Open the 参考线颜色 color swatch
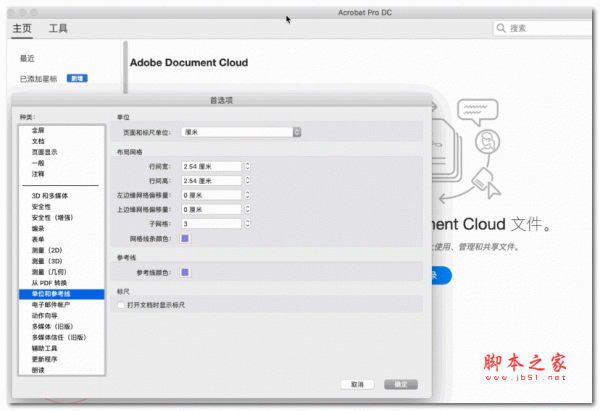The height and width of the screenshot is (411, 600). (185, 272)
